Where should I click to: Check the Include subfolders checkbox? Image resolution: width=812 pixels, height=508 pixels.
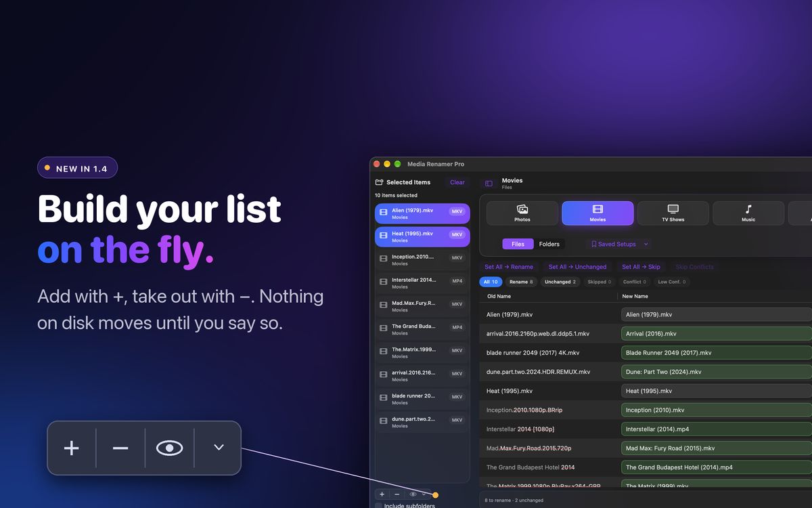point(379,505)
